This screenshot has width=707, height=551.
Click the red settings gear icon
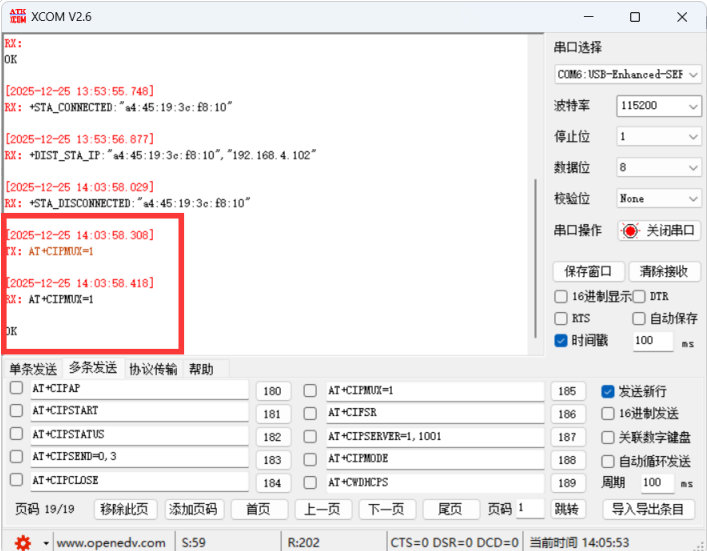(23, 542)
